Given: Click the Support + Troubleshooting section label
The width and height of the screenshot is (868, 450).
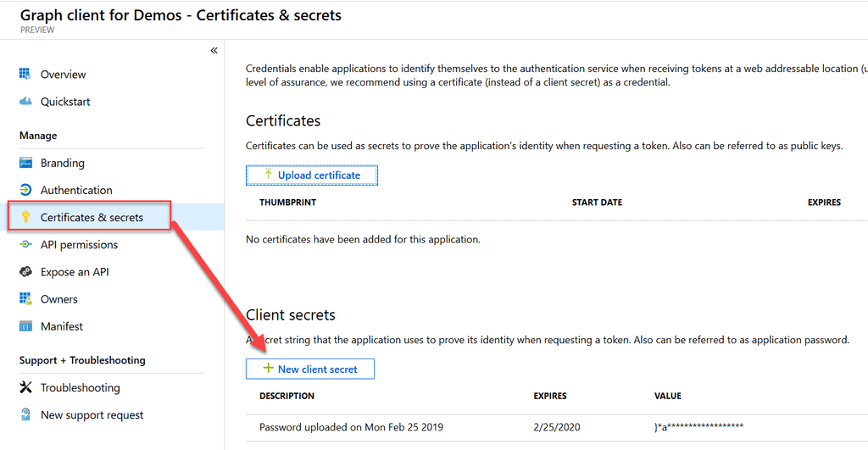Looking at the screenshot, I should click(82, 360).
